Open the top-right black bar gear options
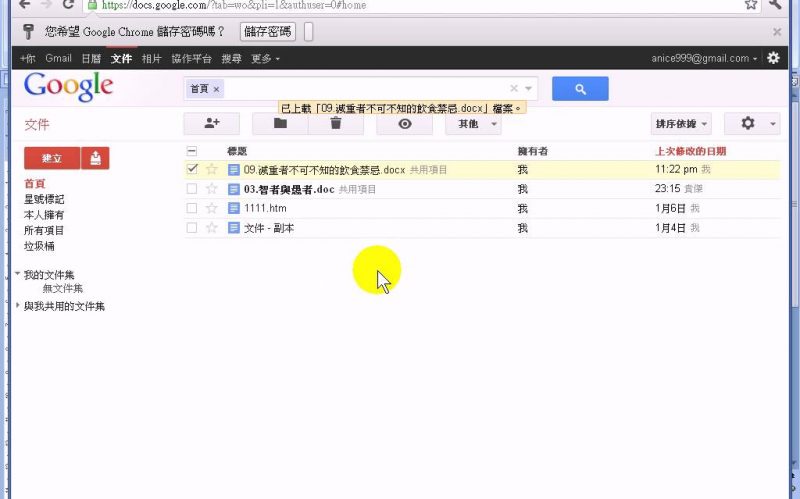Viewport: 800px width, 499px height. coord(773,58)
